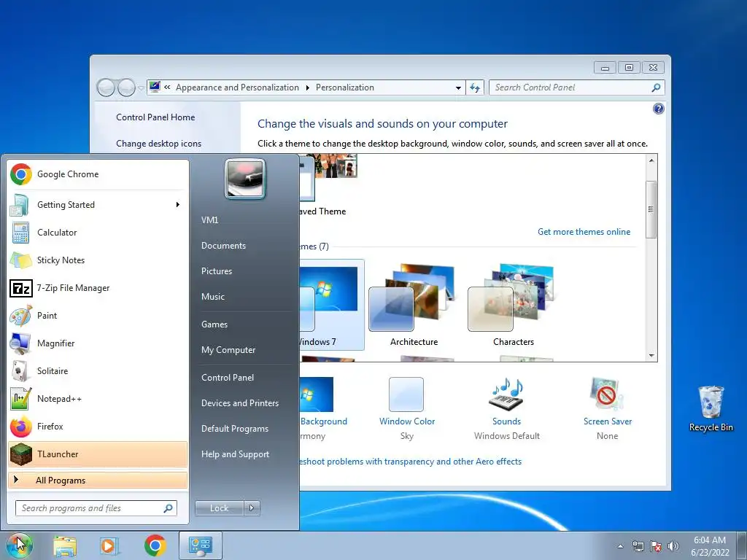Open Screen Saver settings icon
The width and height of the screenshot is (747, 560).
point(606,394)
